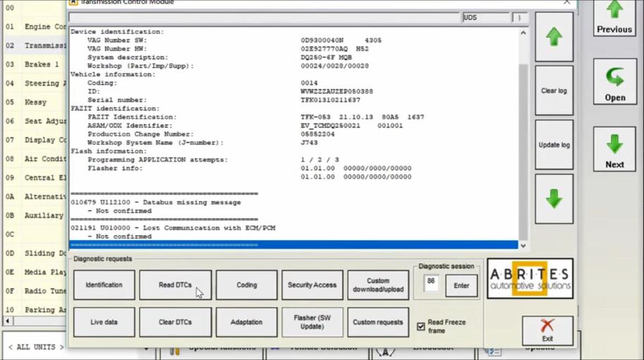
Task: Select unit 01 Engine Control in list
Action: pos(35,27)
